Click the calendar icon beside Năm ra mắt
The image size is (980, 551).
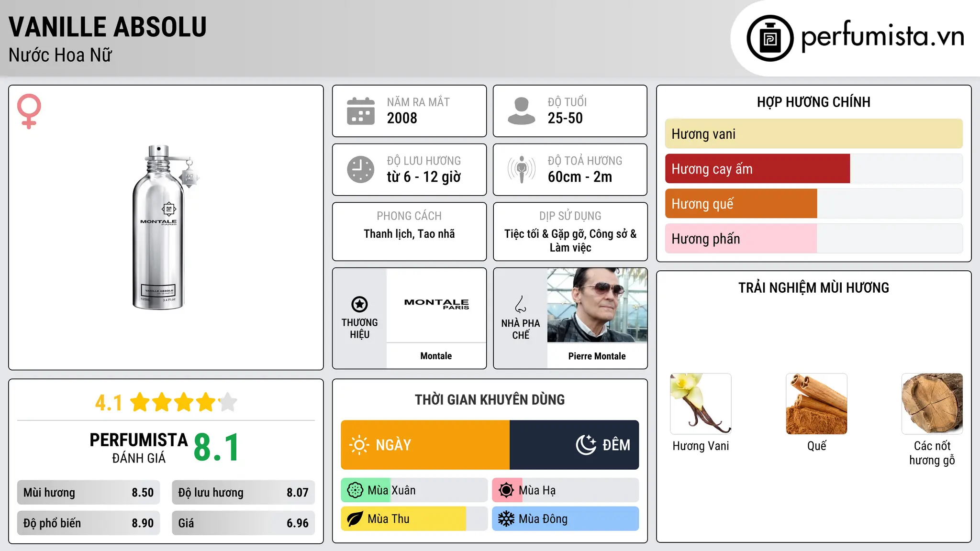361,111
